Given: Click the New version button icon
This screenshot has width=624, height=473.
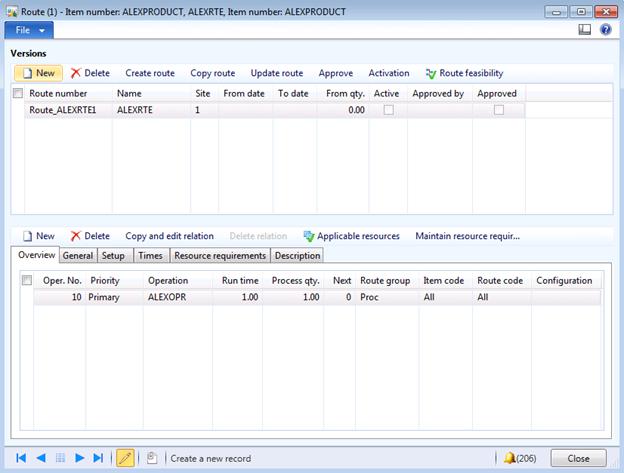Looking at the screenshot, I should click(27, 73).
